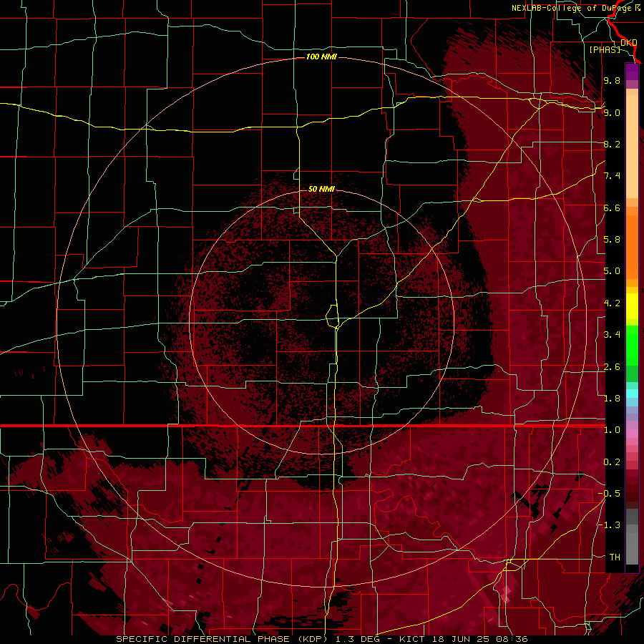Image resolution: width=644 pixels, height=644 pixels.
Task: Click the '1.0' scale value
Action: (x=612, y=430)
